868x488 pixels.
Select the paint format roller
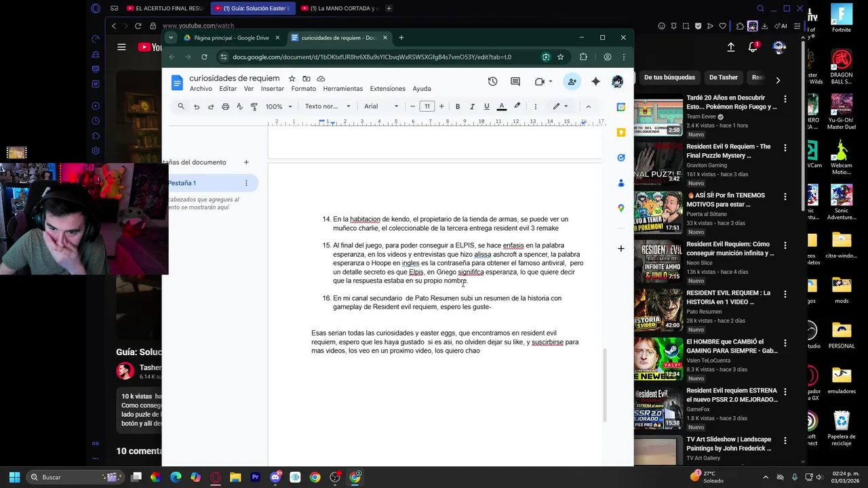[254, 106]
